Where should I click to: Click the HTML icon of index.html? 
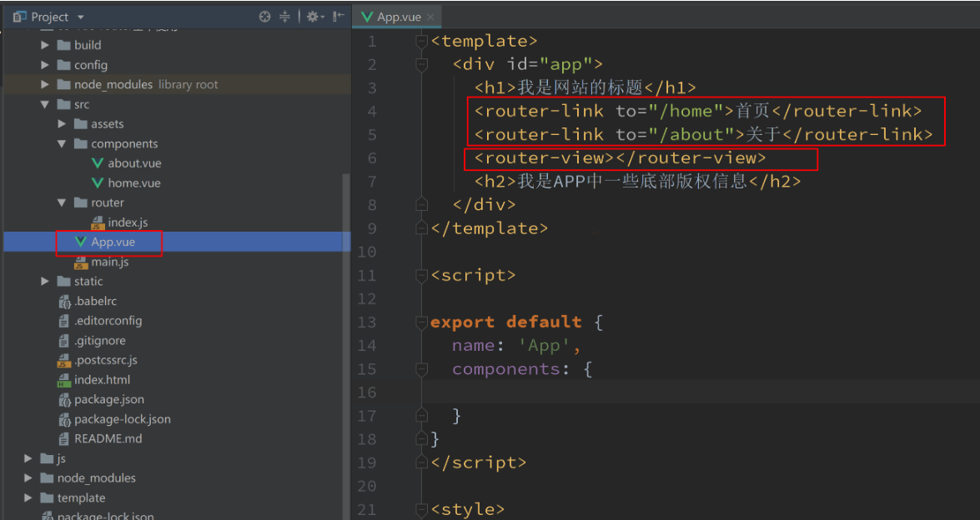63,380
